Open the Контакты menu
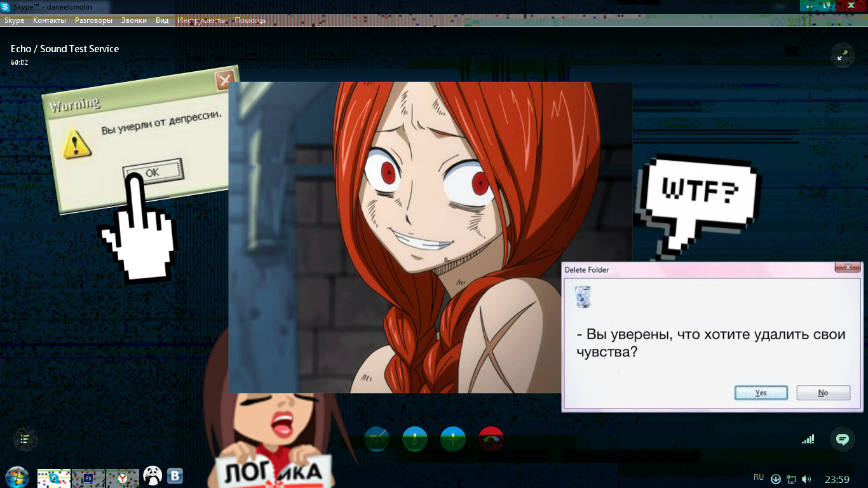Screen dimensions: 868x488 pyautogui.click(x=49, y=20)
